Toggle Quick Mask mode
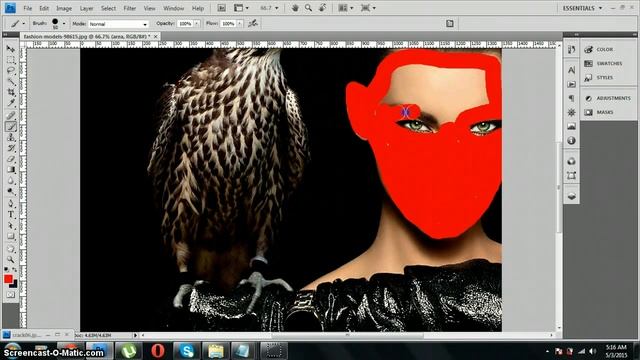The image size is (640, 360). (11, 295)
